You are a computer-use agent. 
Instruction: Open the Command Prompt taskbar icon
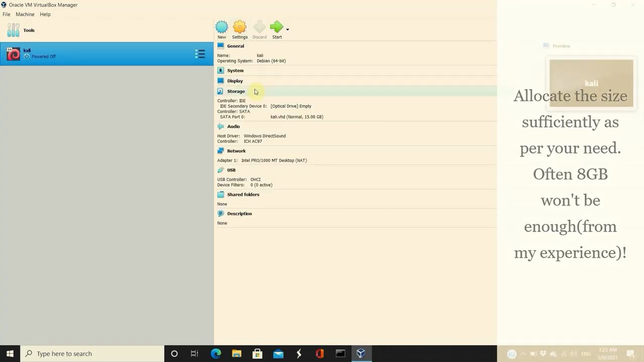coord(340,353)
